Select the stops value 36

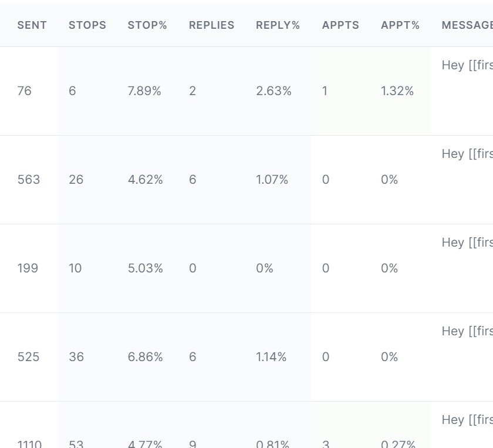click(x=76, y=357)
